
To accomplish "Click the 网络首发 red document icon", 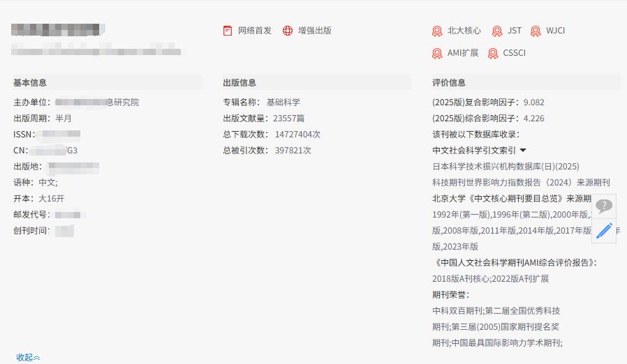I will click(x=228, y=31).
